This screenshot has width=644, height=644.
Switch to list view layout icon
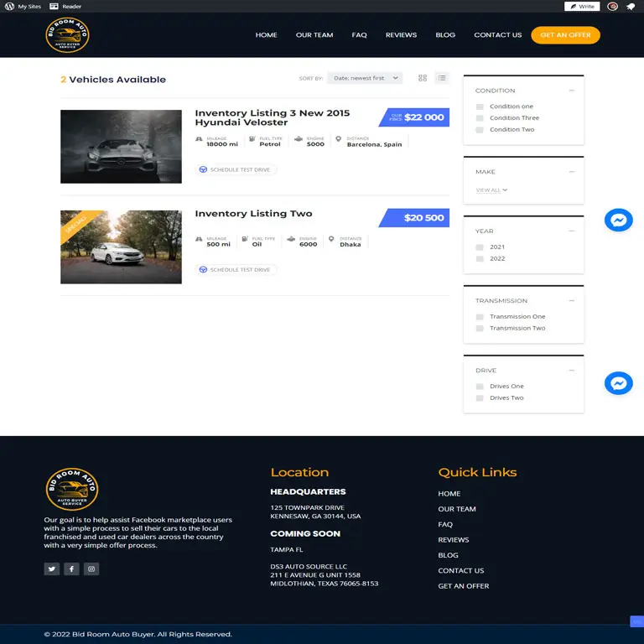point(442,78)
